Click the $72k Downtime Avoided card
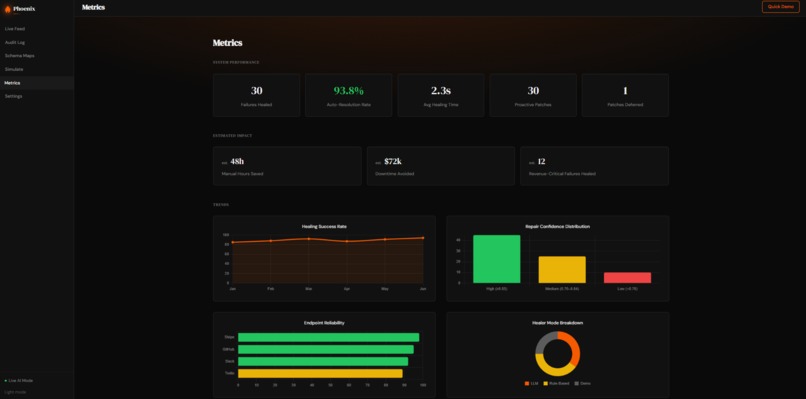This screenshot has width=806, height=399. [441, 166]
